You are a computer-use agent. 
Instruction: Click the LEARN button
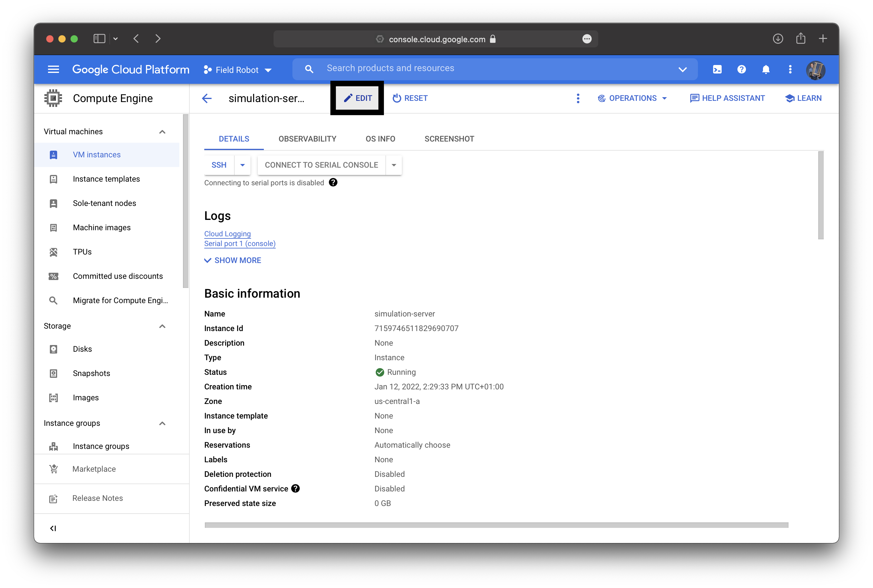click(803, 98)
